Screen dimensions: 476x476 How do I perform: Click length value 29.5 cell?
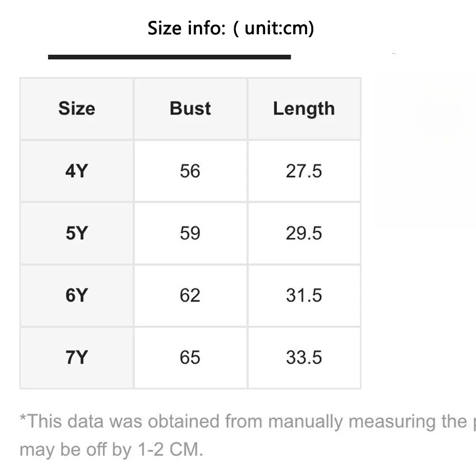[x=304, y=233]
